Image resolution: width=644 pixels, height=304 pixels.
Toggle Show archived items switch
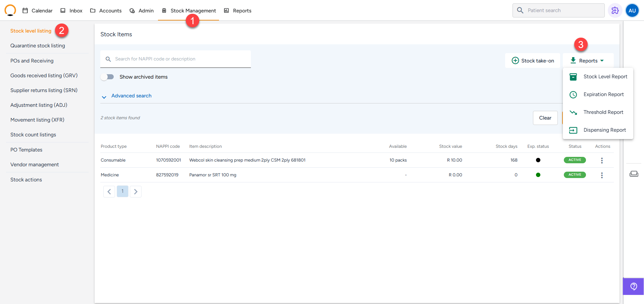pos(108,77)
